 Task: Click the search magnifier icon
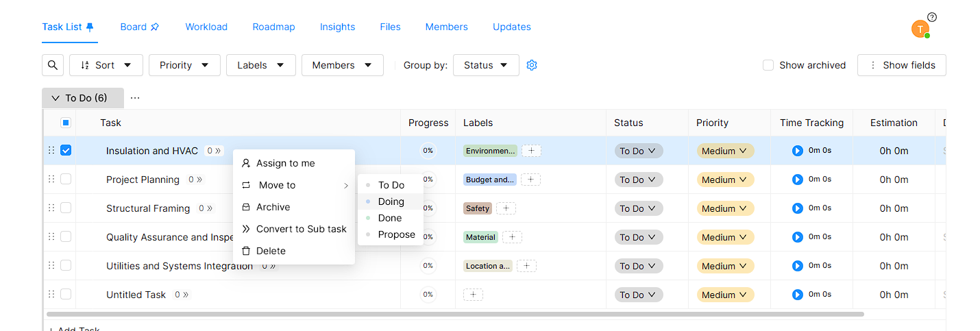pyautogui.click(x=53, y=65)
